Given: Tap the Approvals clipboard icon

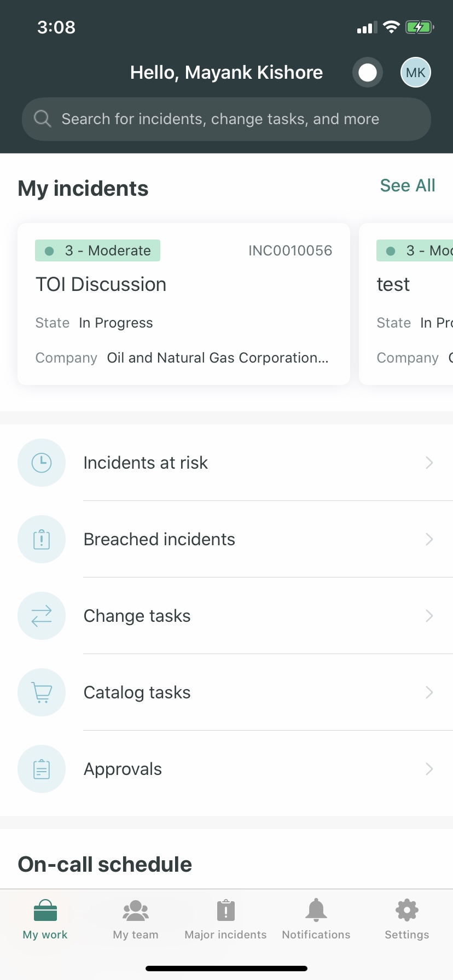Looking at the screenshot, I should (x=42, y=769).
